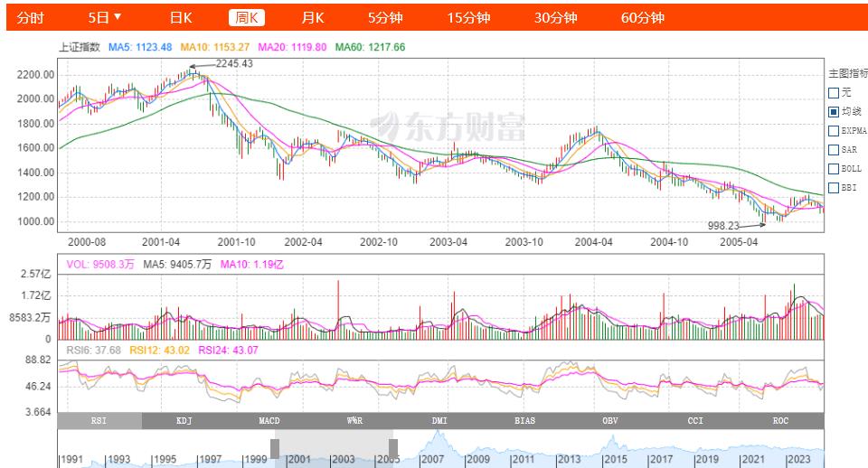Click the 2001-04 date axis label

pyautogui.click(x=161, y=242)
